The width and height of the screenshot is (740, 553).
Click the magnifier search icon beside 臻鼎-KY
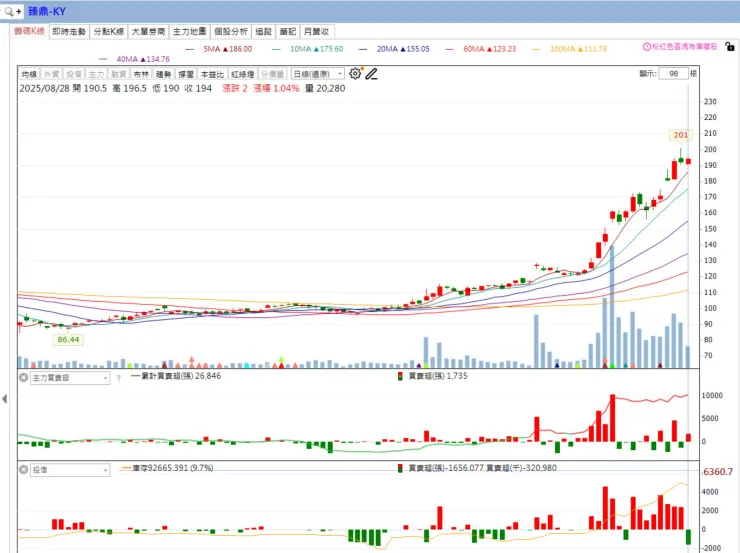[x=9, y=11]
